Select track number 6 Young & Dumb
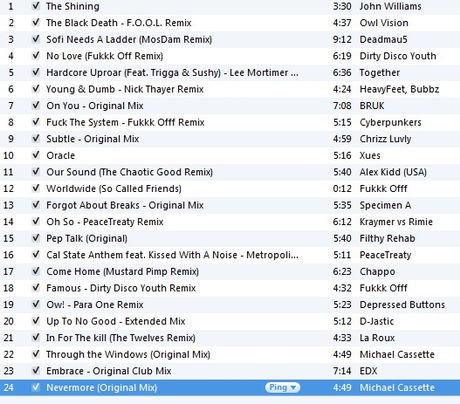The height and width of the screenshot is (404, 460). point(230,89)
